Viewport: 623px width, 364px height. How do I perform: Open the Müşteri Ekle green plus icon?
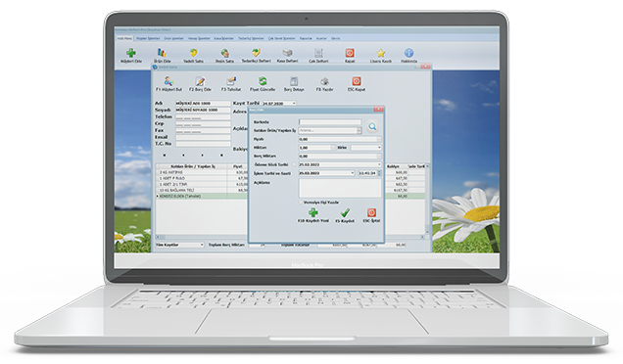point(131,53)
